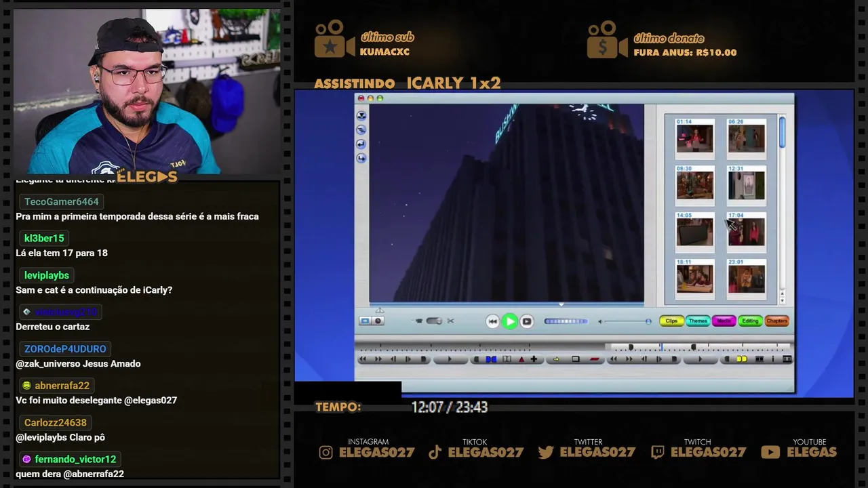Click the blue striped progress bar

click(x=566, y=321)
